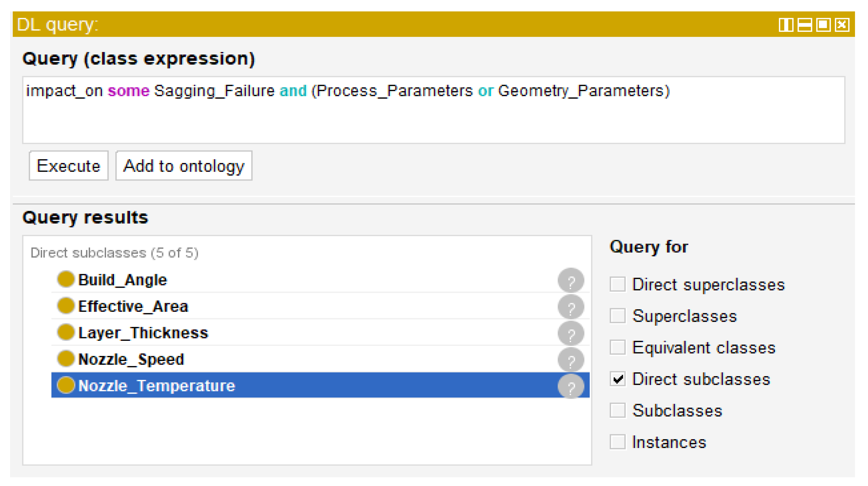Click the Add to ontology button

coord(184,166)
